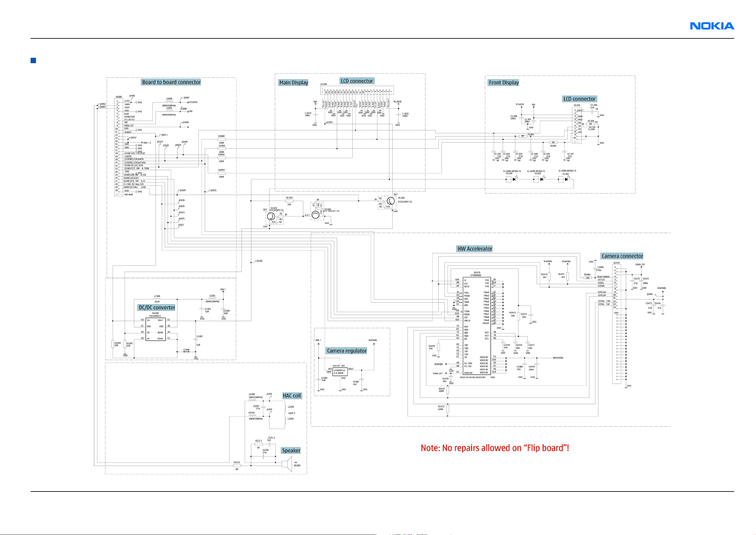
Task: Click the "Camera regulator" label
Action: pos(347,351)
